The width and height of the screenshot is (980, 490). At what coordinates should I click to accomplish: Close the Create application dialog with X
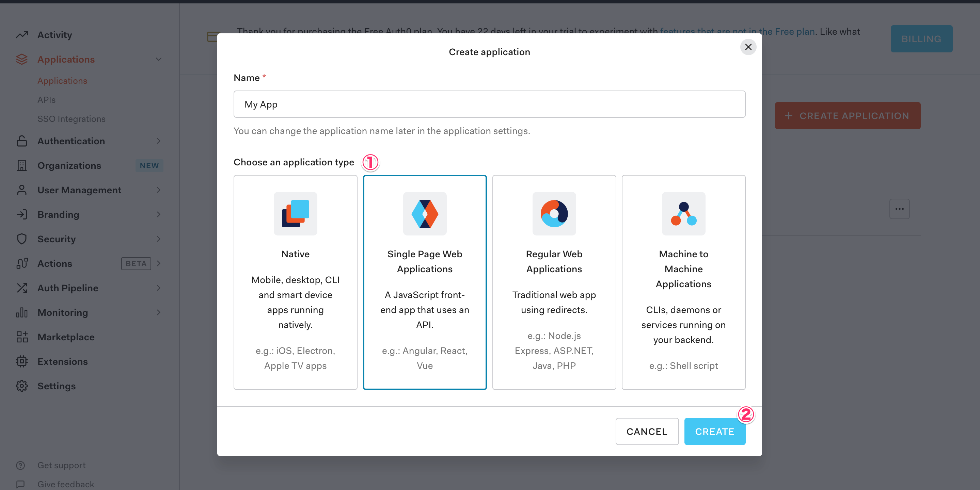click(x=748, y=47)
